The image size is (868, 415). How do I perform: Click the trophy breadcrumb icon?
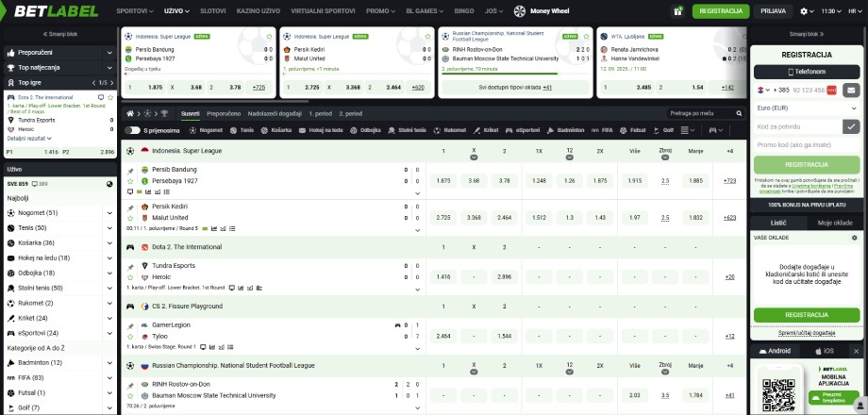click(x=164, y=113)
